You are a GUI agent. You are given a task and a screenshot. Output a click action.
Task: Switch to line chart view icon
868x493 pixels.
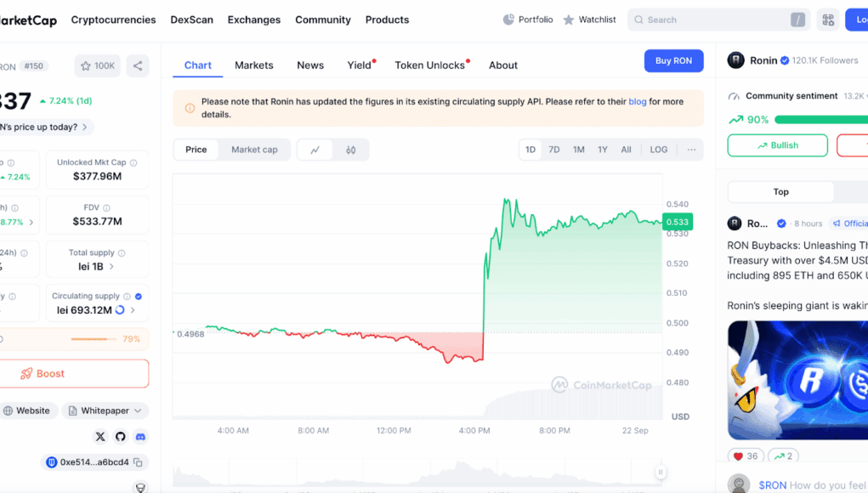(x=315, y=150)
